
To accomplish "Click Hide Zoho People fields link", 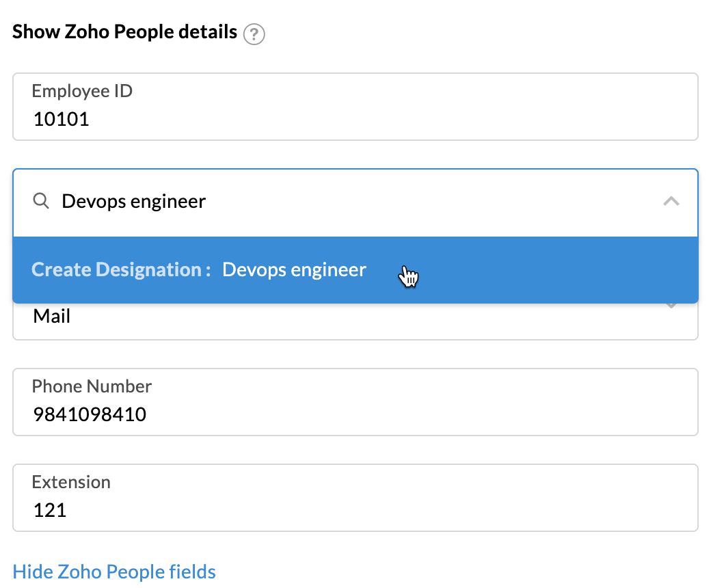I will 114,572.
